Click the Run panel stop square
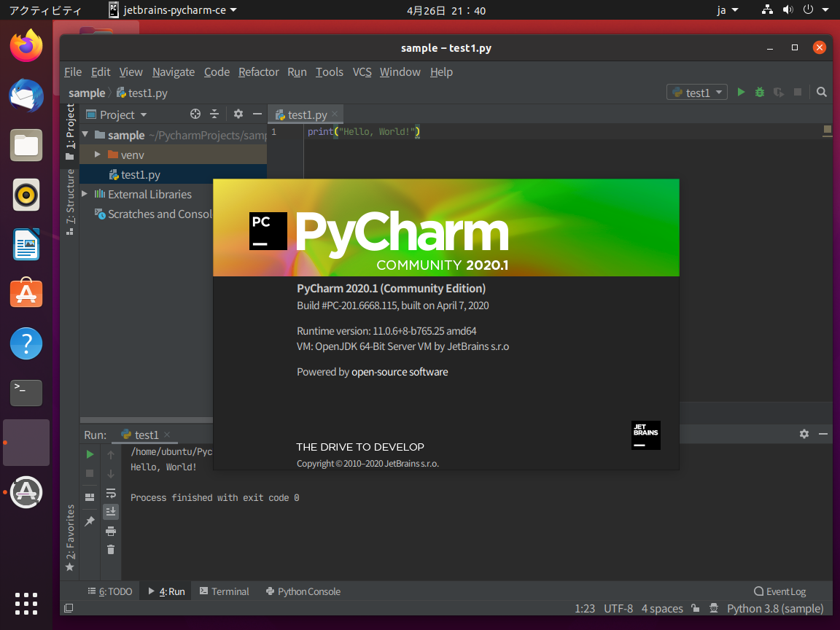Viewport: 840px width, 630px height. coord(90,473)
